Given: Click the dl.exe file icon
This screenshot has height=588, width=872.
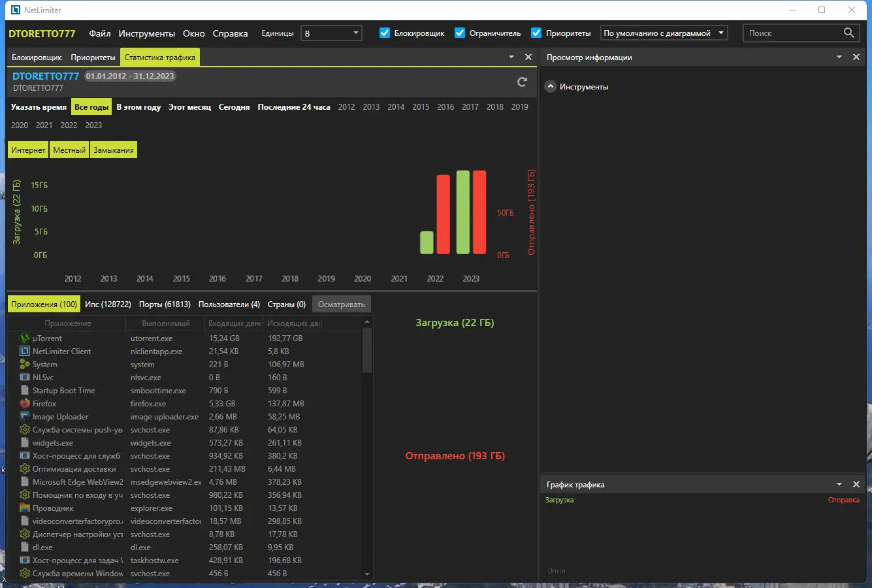Looking at the screenshot, I should point(25,547).
